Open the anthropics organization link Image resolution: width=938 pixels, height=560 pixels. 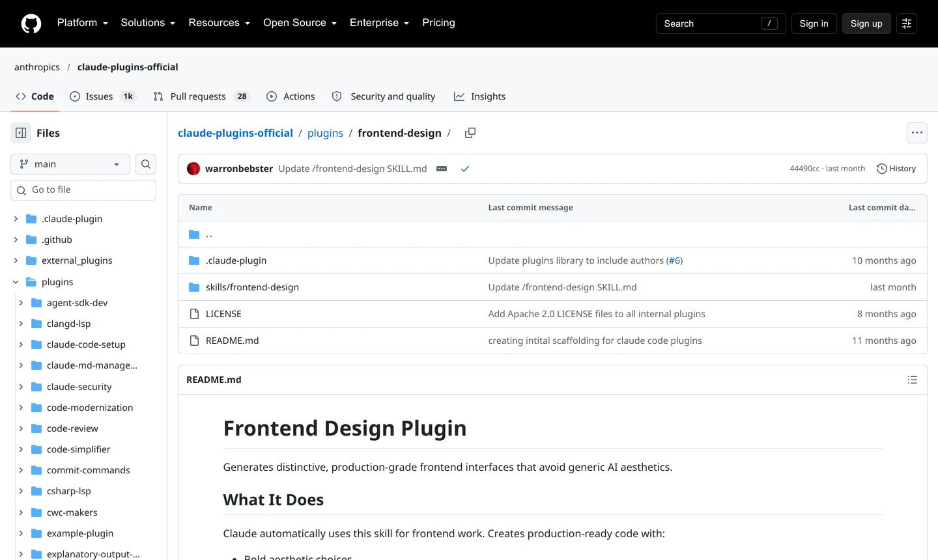click(37, 67)
